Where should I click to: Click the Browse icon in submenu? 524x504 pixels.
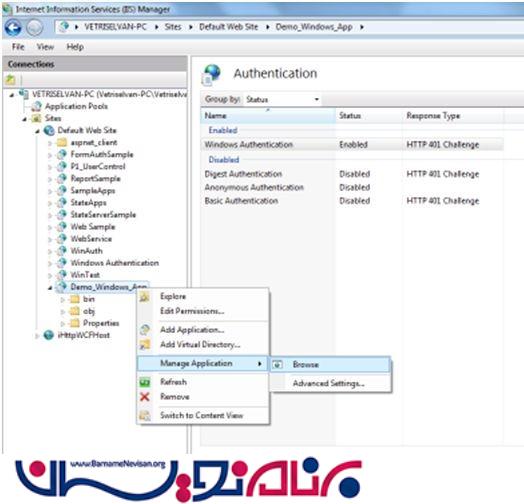pos(278,365)
